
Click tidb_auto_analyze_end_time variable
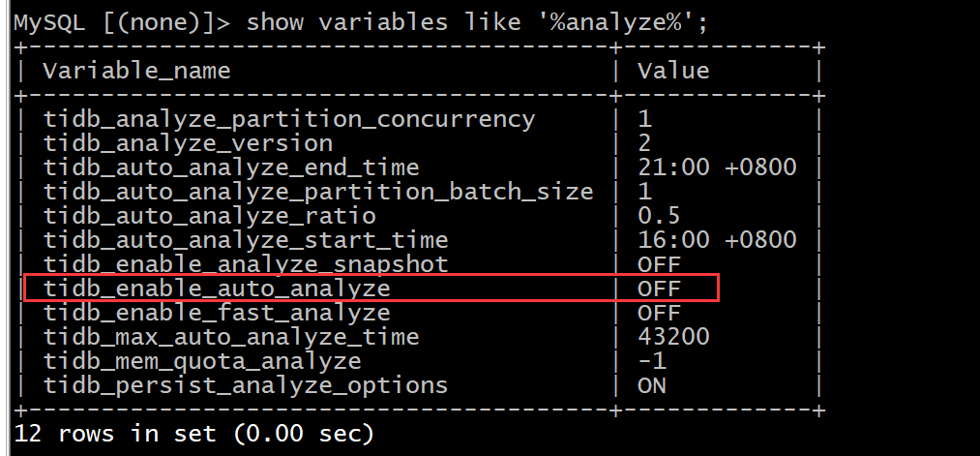231,167
